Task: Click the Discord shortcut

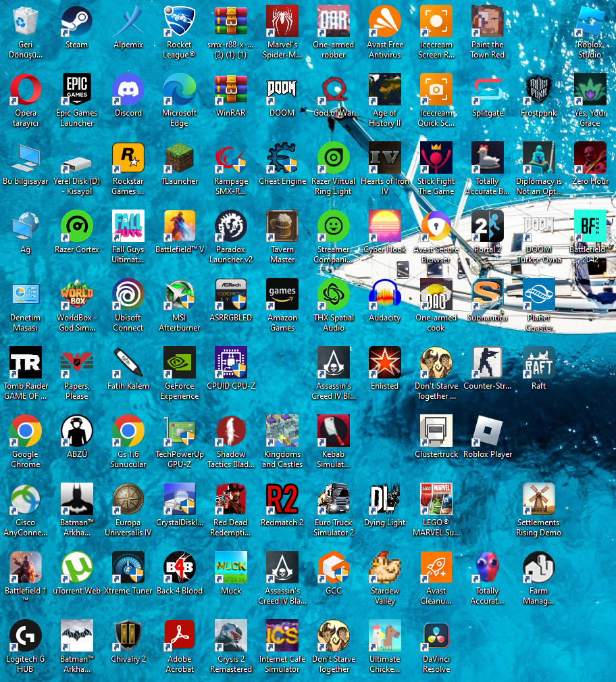Action: click(x=128, y=90)
